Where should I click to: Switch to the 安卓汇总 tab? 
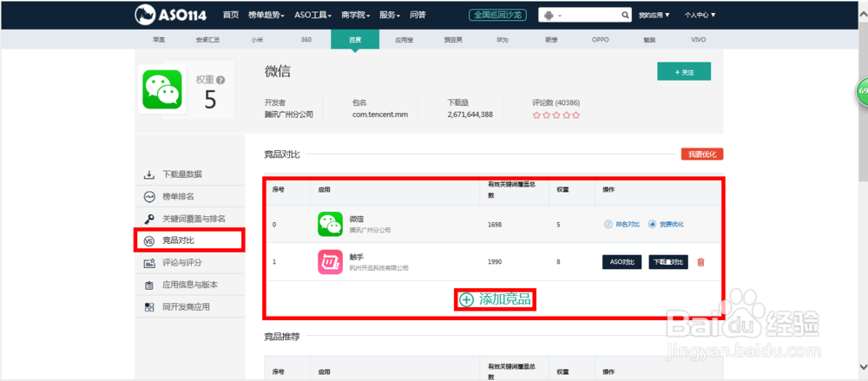click(207, 40)
